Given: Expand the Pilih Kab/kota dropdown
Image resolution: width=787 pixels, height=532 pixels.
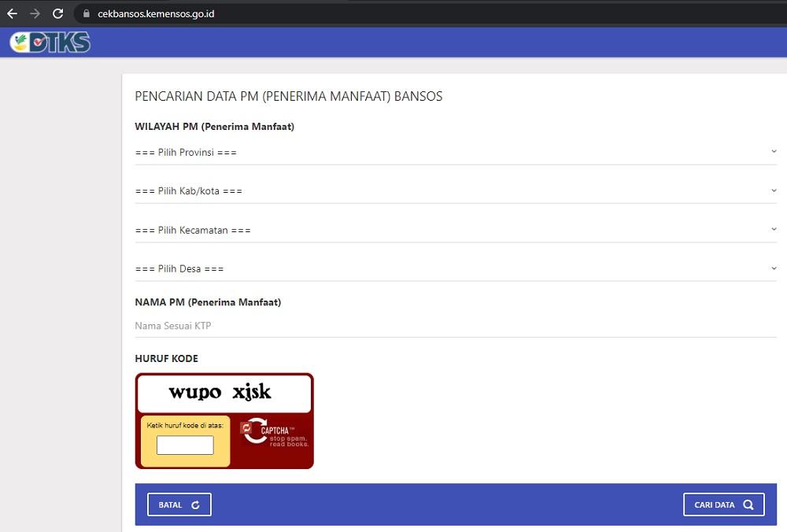Looking at the screenshot, I should point(455,191).
